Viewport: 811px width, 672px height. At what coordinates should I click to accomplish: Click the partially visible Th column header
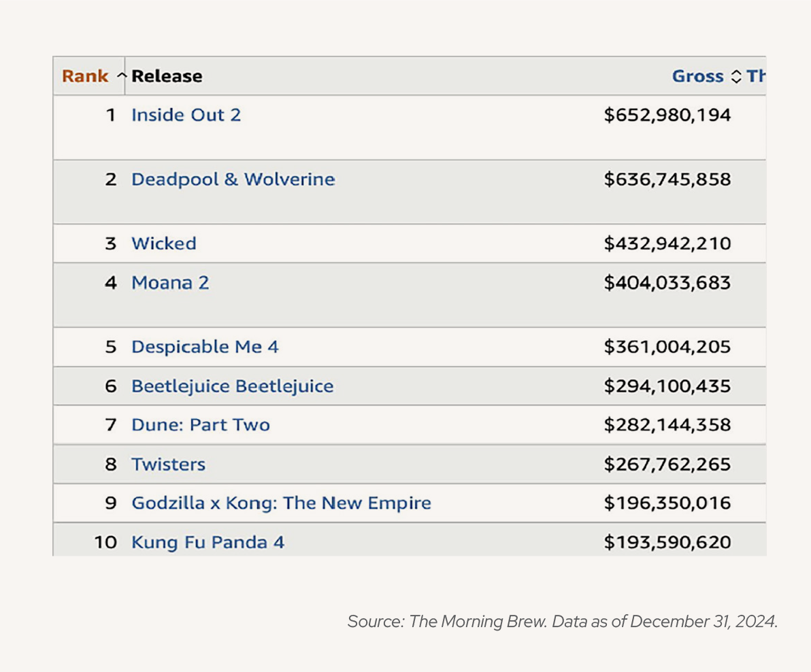click(x=757, y=76)
